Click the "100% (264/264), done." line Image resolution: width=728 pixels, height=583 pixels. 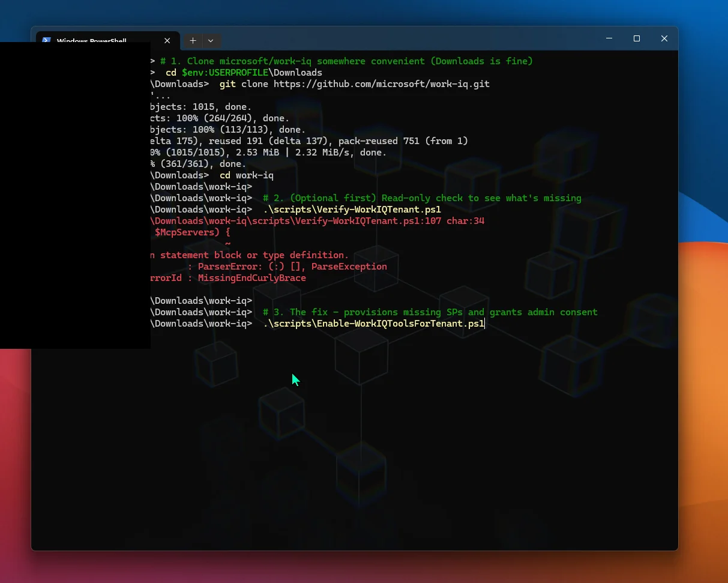tap(220, 118)
